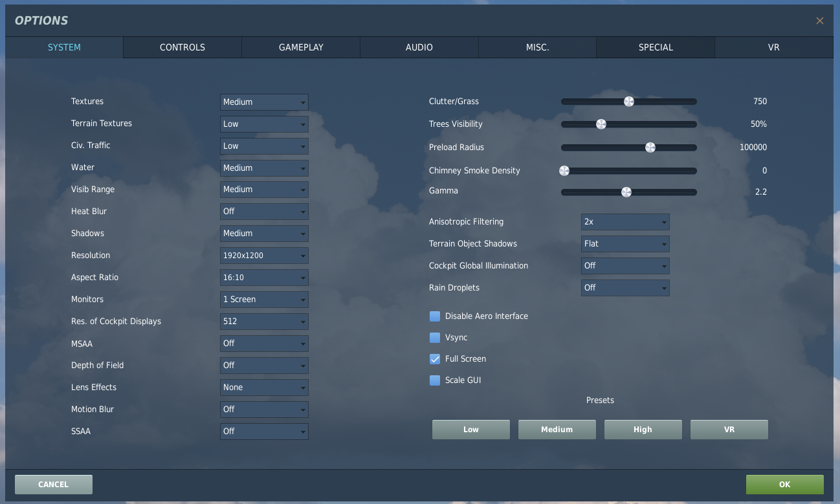
Task: Go to the GAMEPLAY tab
Action: (x=301, y=47)
